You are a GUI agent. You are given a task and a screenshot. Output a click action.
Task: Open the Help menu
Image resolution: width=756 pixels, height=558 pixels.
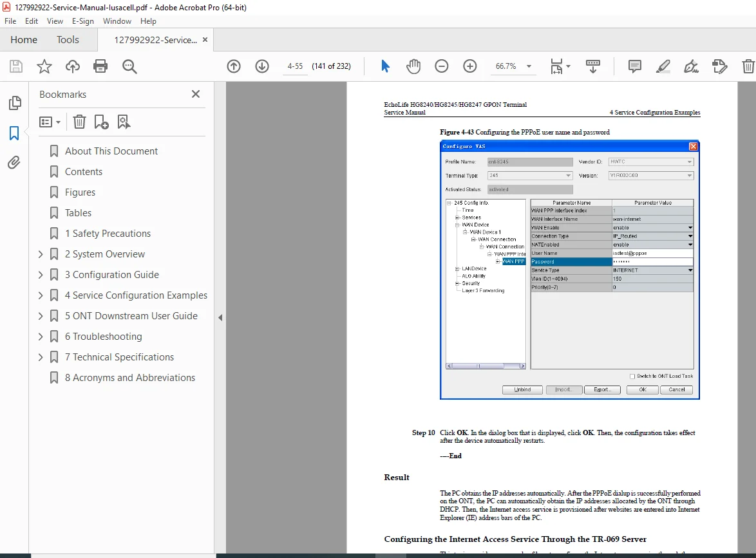149,21
